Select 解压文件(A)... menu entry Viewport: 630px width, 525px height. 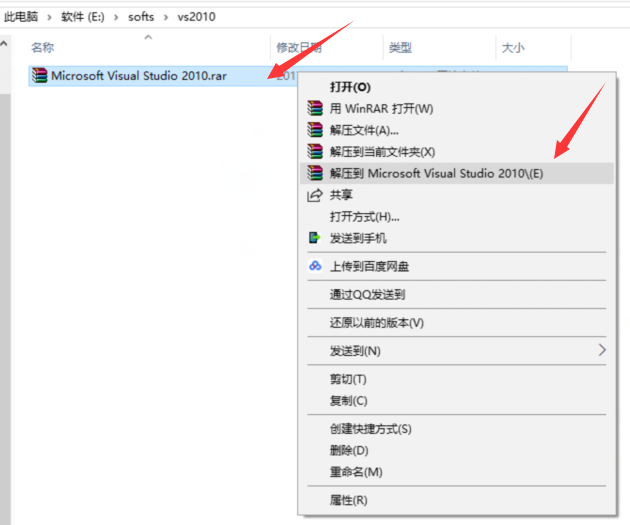[x=456, y=130]
